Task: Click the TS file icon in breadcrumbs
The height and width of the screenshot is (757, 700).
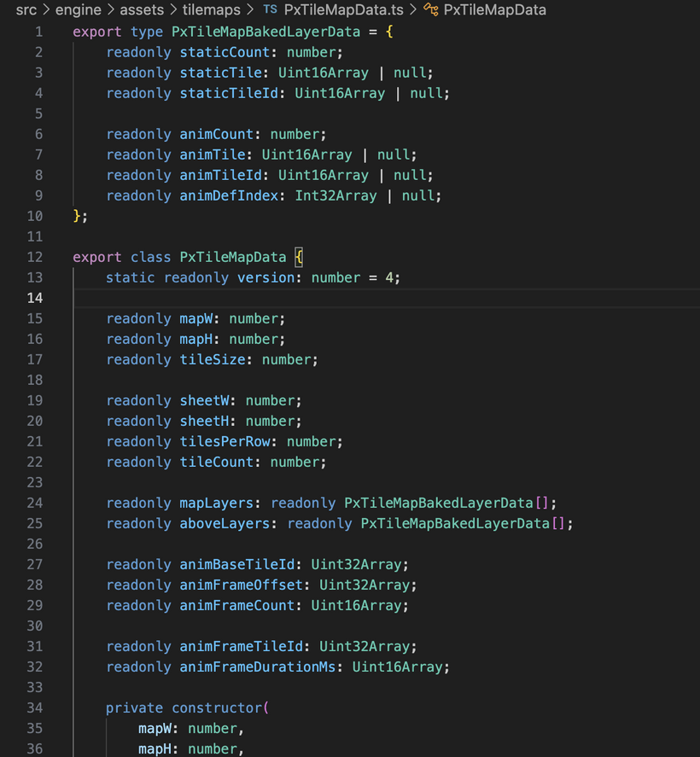Action: [x=270, y=10]
